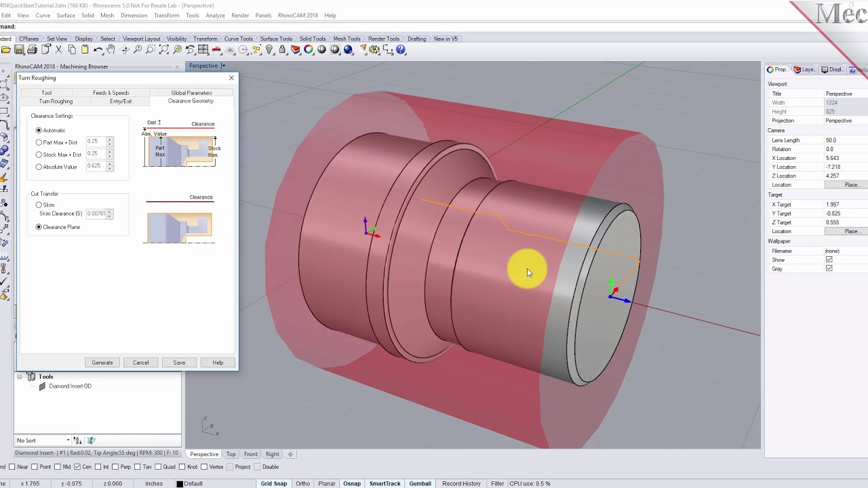Toggle Gumball in status bar

[420, 483]
